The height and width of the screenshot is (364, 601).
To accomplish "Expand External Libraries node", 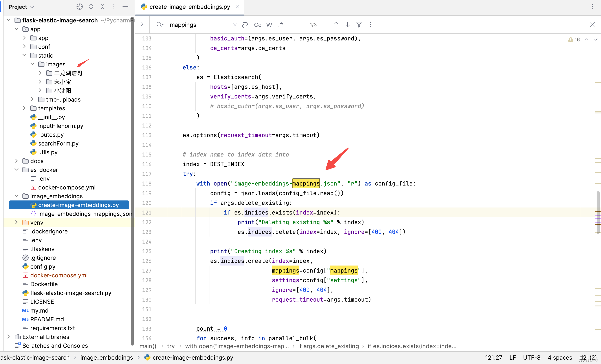I will point(9,337).
